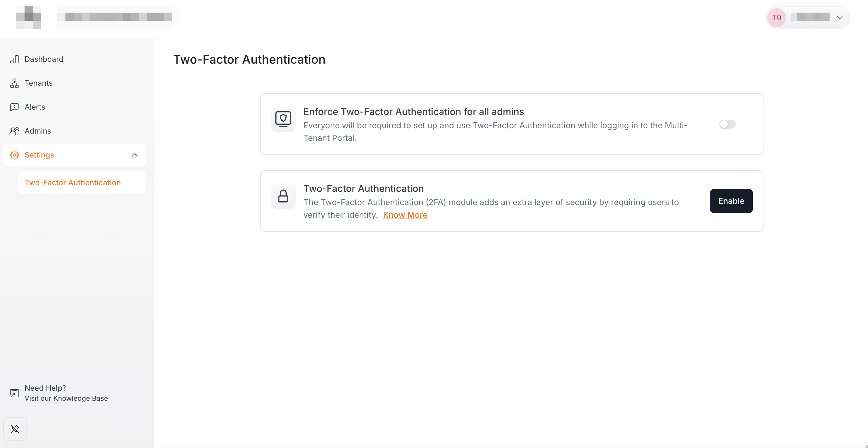Click the pixelated logo at top left
The image size is (868, 448).
point(29,17)
